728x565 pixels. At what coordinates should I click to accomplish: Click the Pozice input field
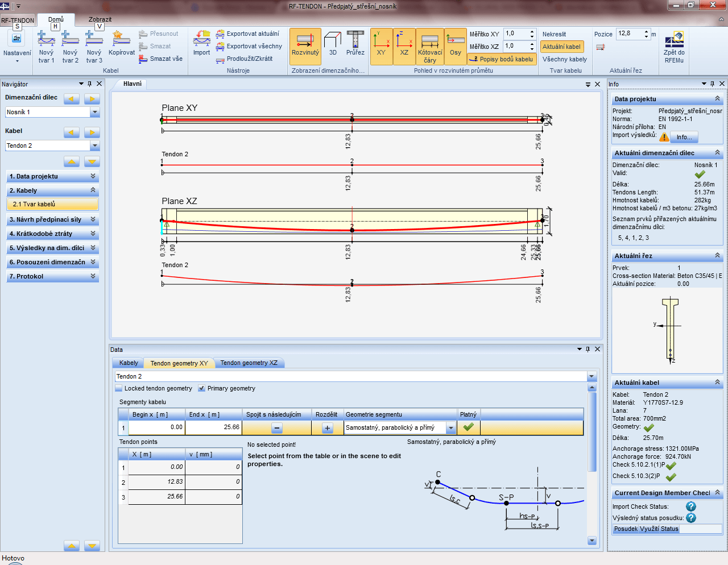pyautogui.click(x=630, y=34)
